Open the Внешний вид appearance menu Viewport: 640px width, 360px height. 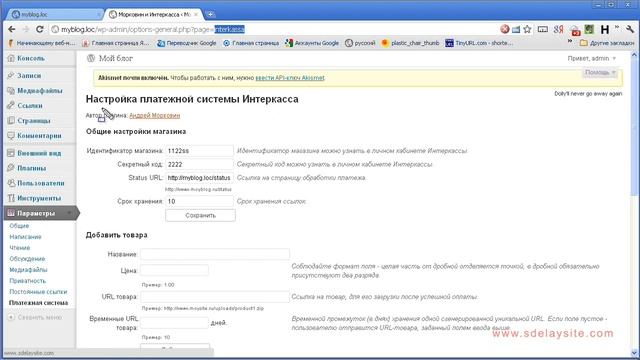[39, 153]
